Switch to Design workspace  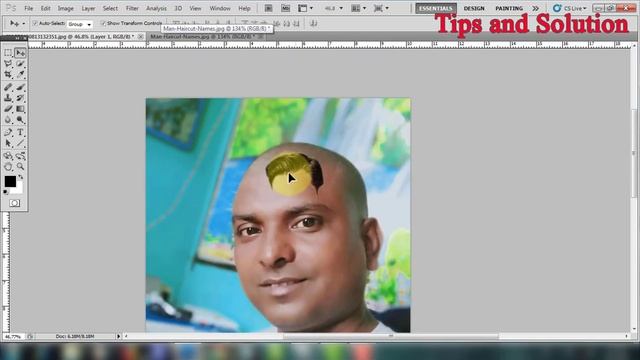(474, 8)
